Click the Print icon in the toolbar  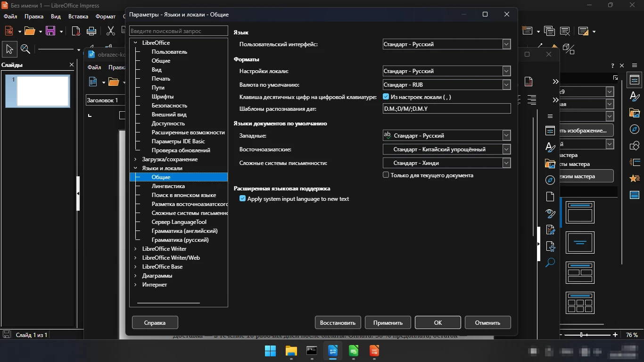point(91,31)
